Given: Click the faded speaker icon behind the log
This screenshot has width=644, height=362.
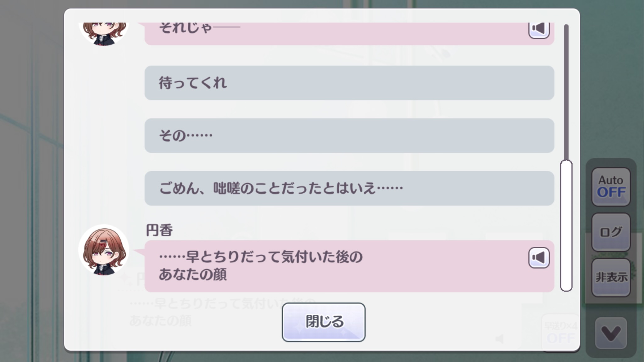Looking at the screenshot, I should [499, 339].
